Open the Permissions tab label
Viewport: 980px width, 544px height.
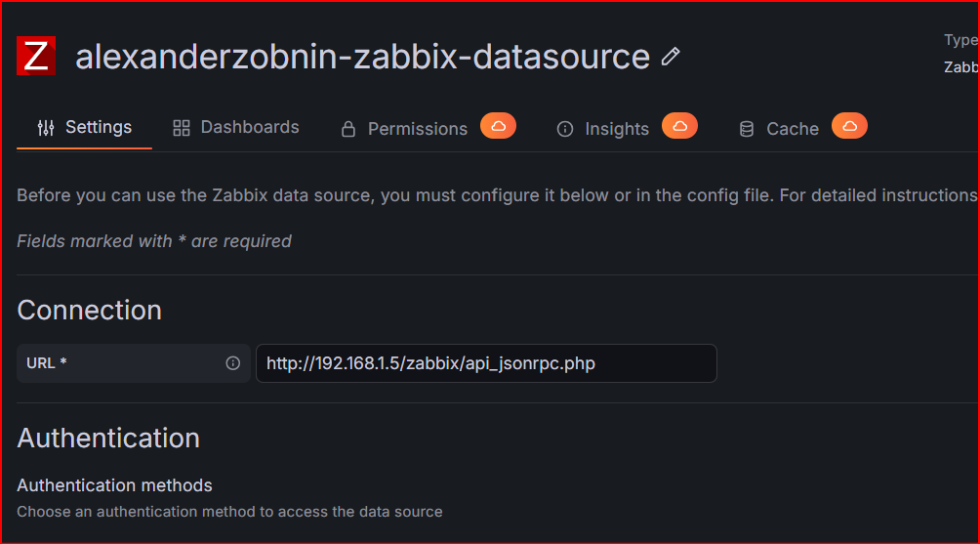click(418, 129)
